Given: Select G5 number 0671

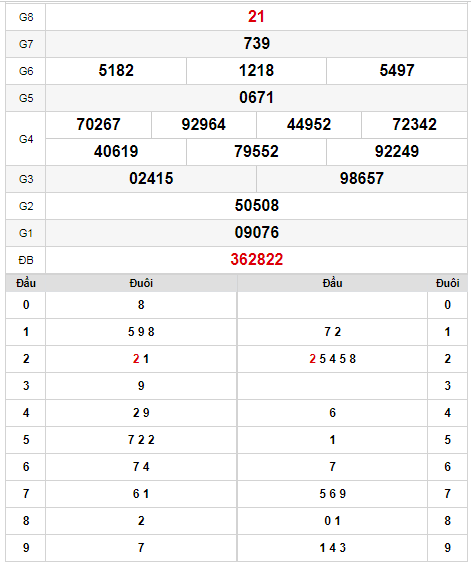Looking at the screenshot, I should click(257, 97).
